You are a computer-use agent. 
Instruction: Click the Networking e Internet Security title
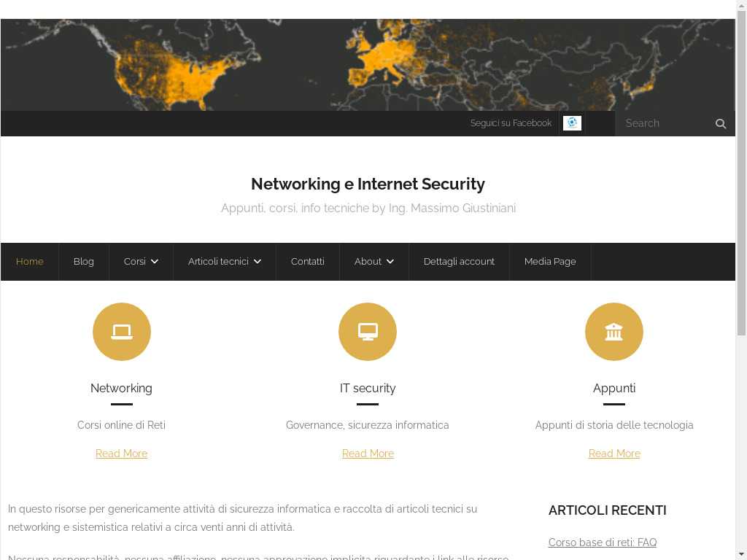368,184
